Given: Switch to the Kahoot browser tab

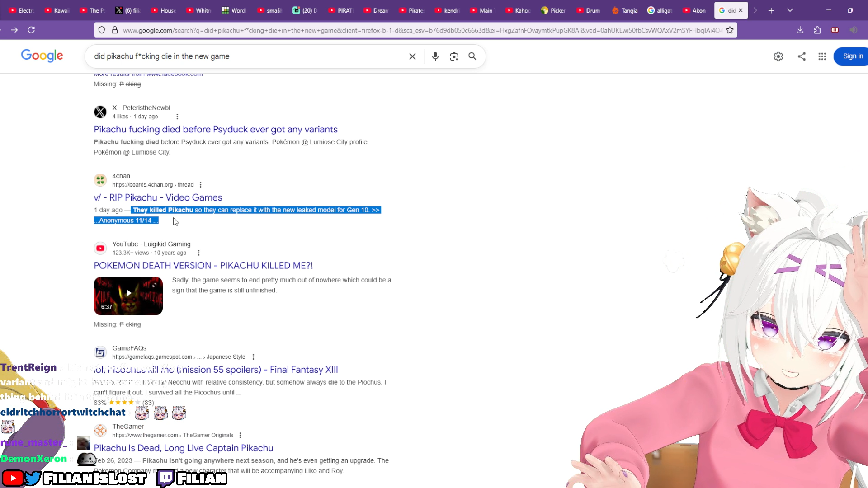Looking at the screenshot, I should (518, 10).
